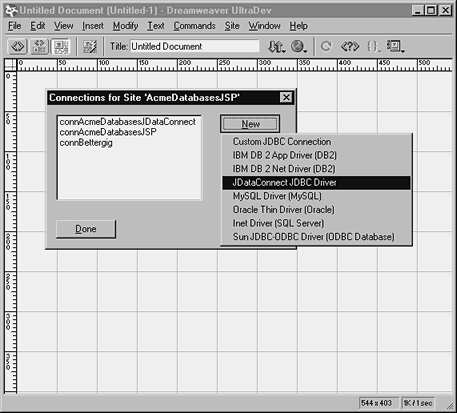The height and width of the screenshot is (413, 457).
Task: Open Preview in Browser globe icon
Action: click(x=299, y=46)
